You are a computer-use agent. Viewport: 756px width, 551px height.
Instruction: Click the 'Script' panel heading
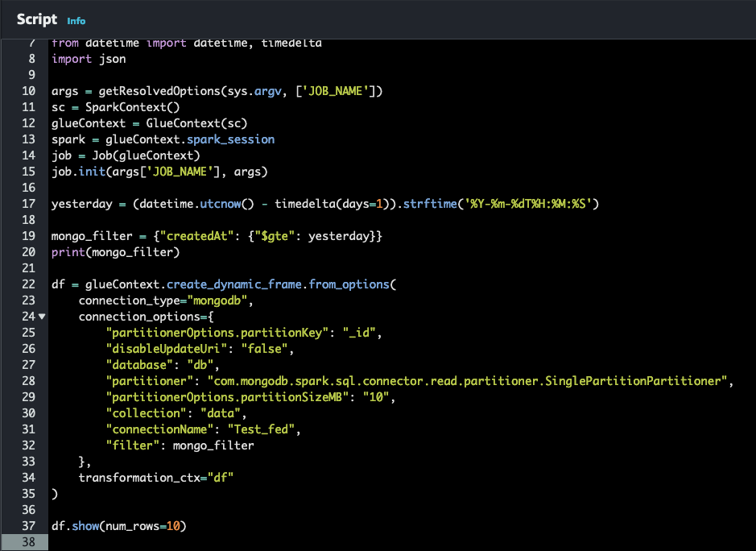click(x=37, y=19)
